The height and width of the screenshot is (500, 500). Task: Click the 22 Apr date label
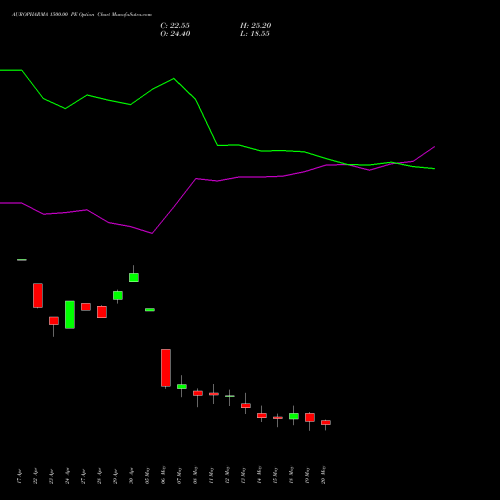pyautogui.click(x=36, y=476)
